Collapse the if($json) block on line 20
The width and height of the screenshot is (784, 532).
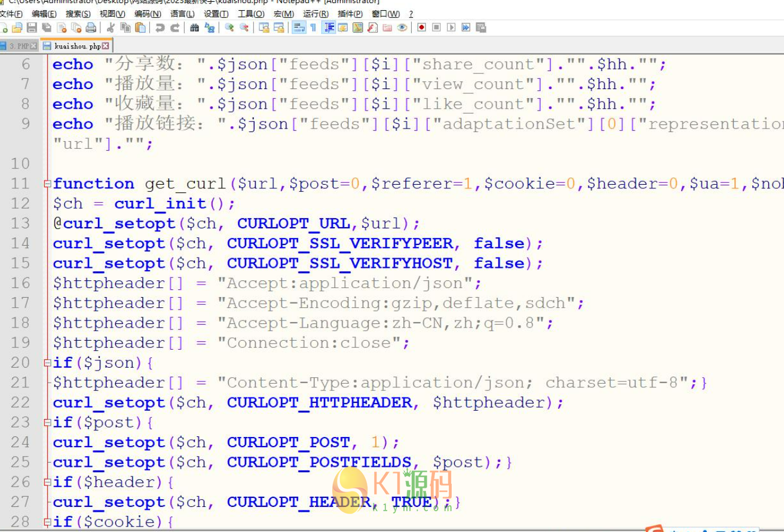tap(47, 363)
